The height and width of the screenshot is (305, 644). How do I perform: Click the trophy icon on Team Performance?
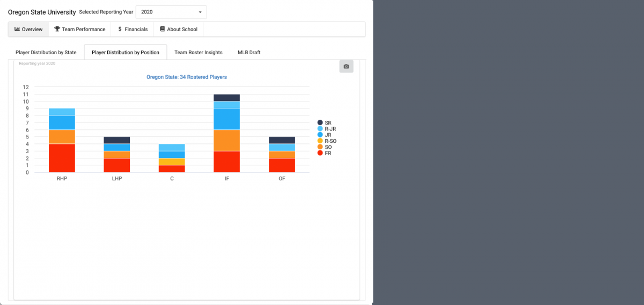click(x=57, y=29)
